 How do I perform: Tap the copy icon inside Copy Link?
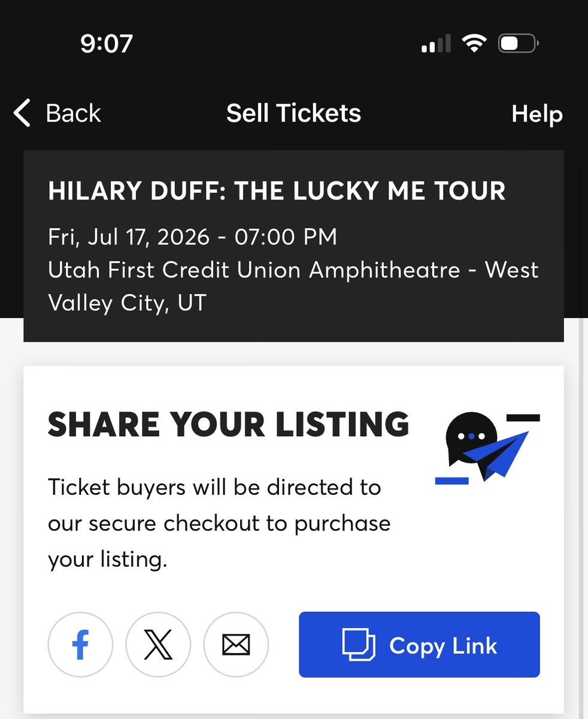(x=358, y=645)
